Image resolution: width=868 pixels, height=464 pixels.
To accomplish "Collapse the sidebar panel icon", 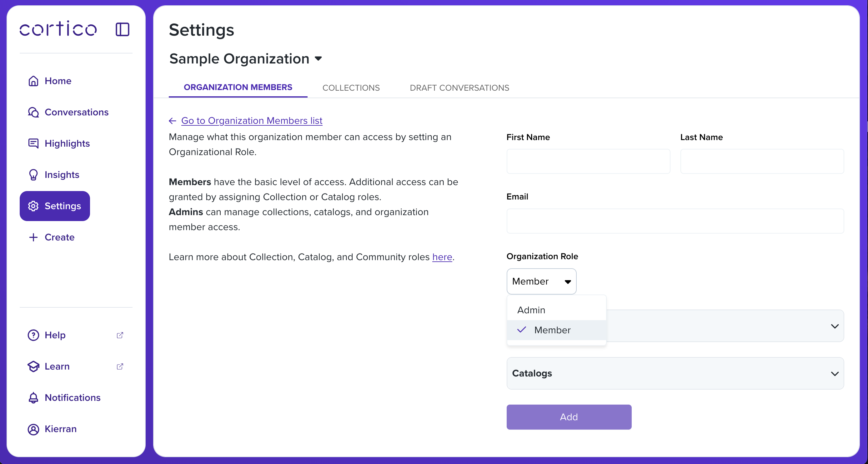I will point(122,29).
